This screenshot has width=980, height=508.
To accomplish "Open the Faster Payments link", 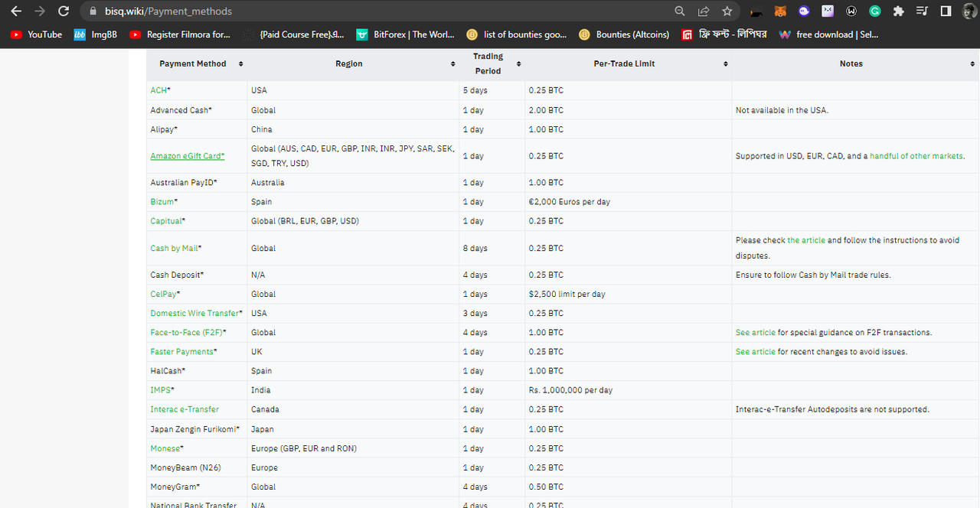I will pyautogui.click(x=181, y=352).
